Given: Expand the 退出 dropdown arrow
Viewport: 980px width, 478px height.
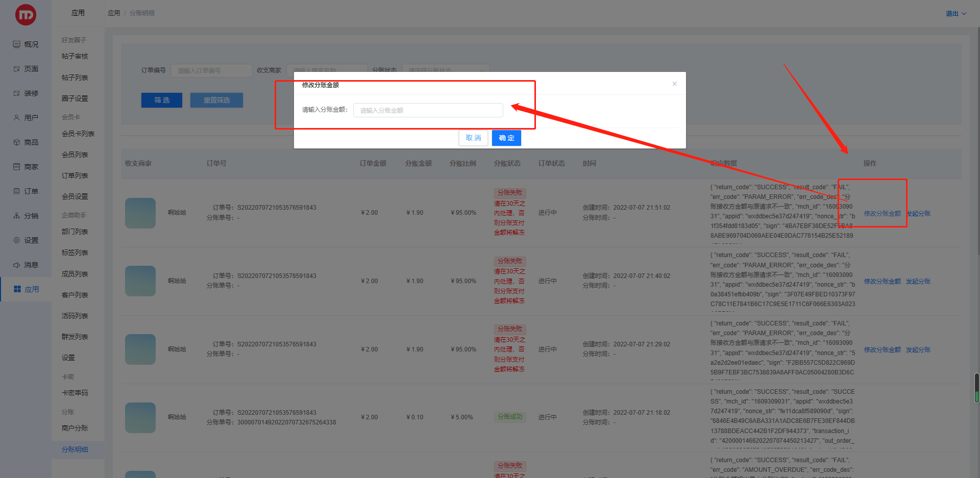Looking at the screenshot, I should pyautogui.click(x=964, y=14).
